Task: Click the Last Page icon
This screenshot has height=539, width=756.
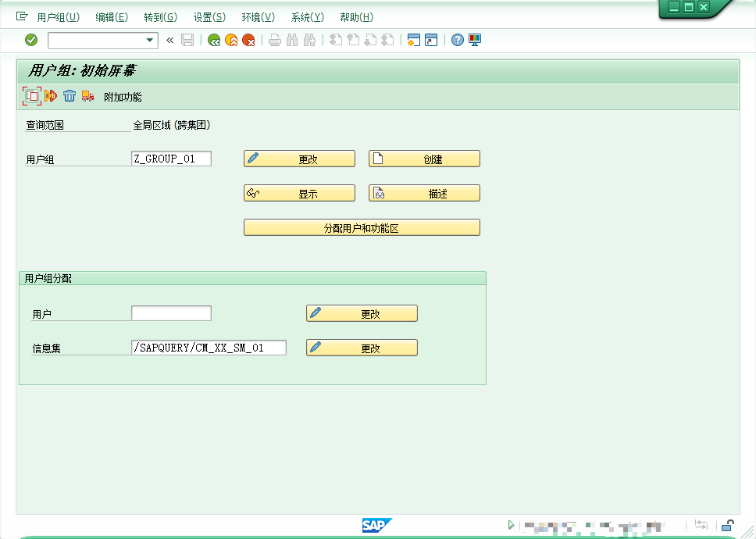Action: [x=387, y=40]
